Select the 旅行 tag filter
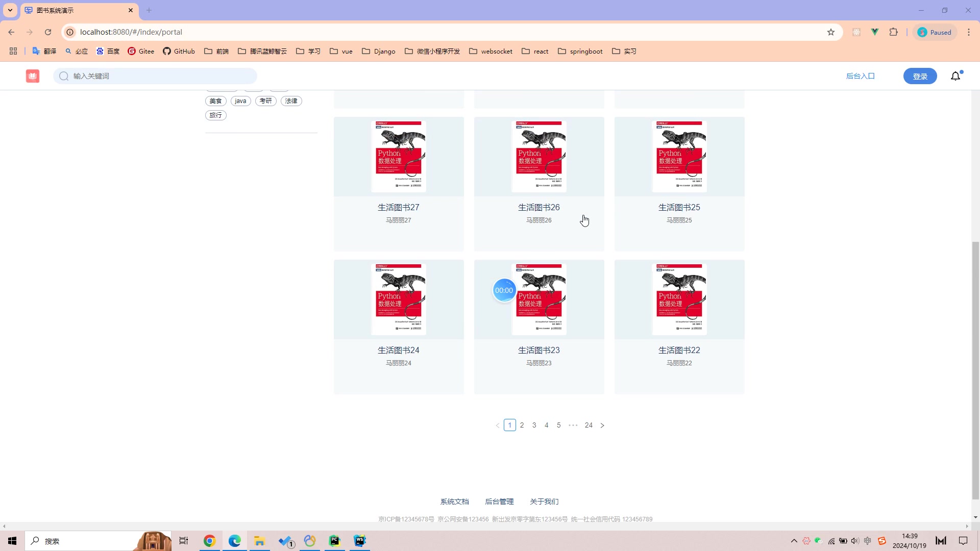The width and height of the screenshot is (980, 551). 216,115
